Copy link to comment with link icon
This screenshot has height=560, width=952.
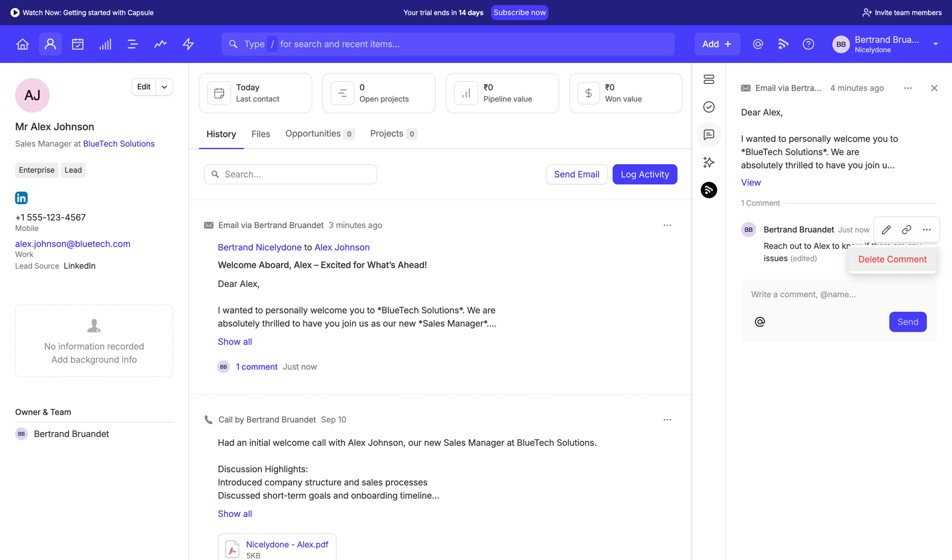pyautogui.click(x=906, y=230)
